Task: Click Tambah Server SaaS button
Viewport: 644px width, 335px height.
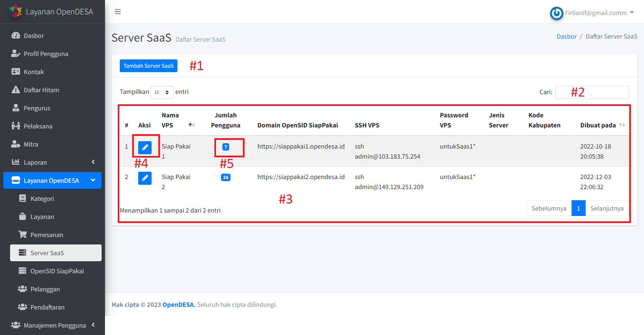Action: click(x=149, y=66)
